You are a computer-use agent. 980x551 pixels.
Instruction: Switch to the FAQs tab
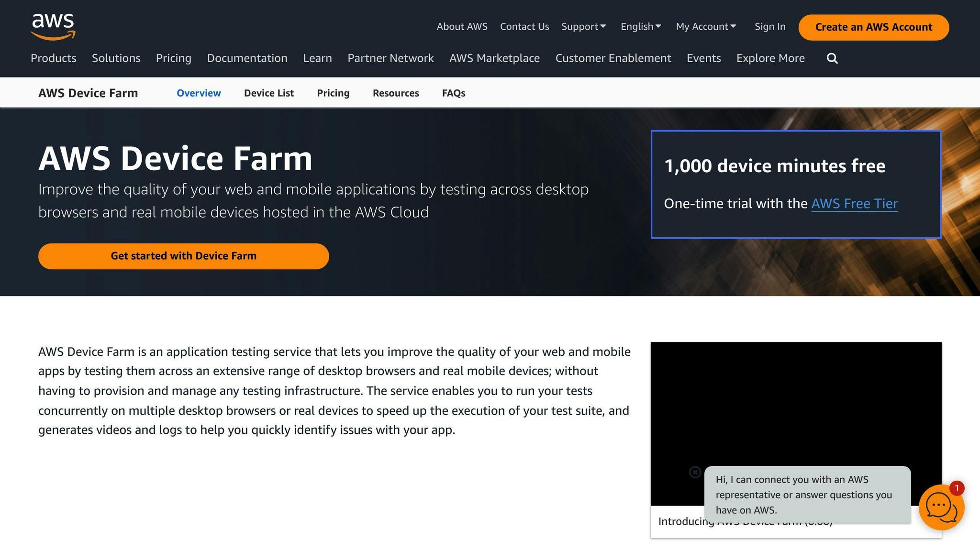[x=454, y=93]
